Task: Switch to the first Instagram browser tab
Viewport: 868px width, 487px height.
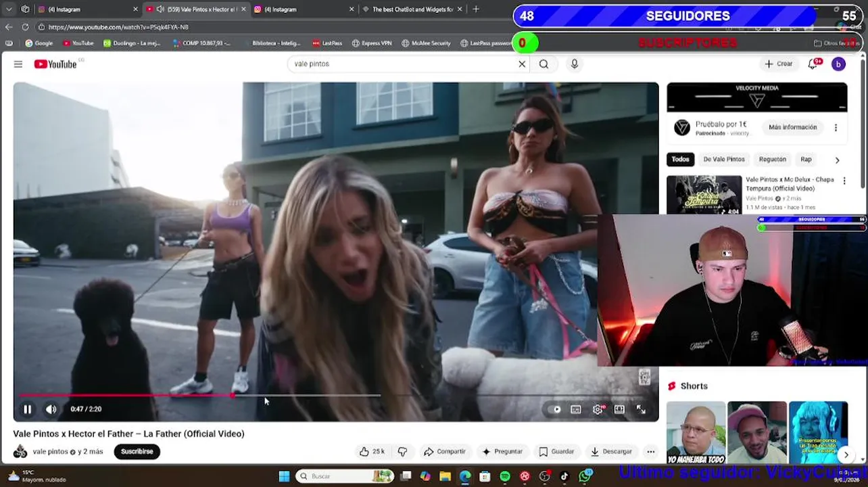Action: point(88,9)
